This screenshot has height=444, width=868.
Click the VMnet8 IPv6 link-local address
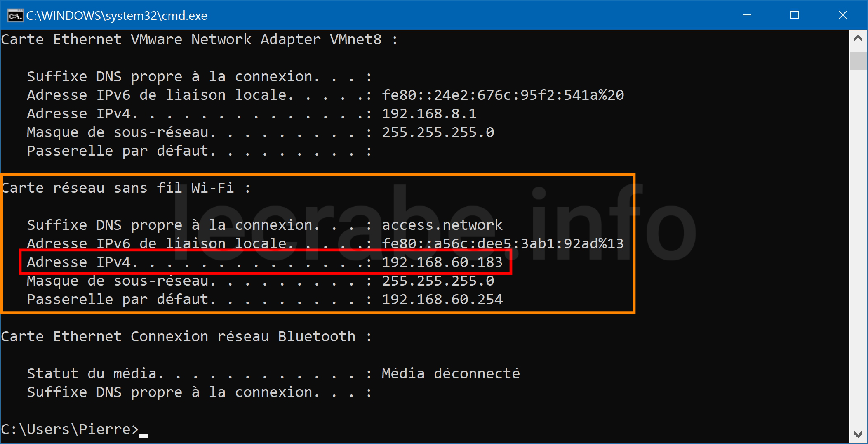click(503, 95)
